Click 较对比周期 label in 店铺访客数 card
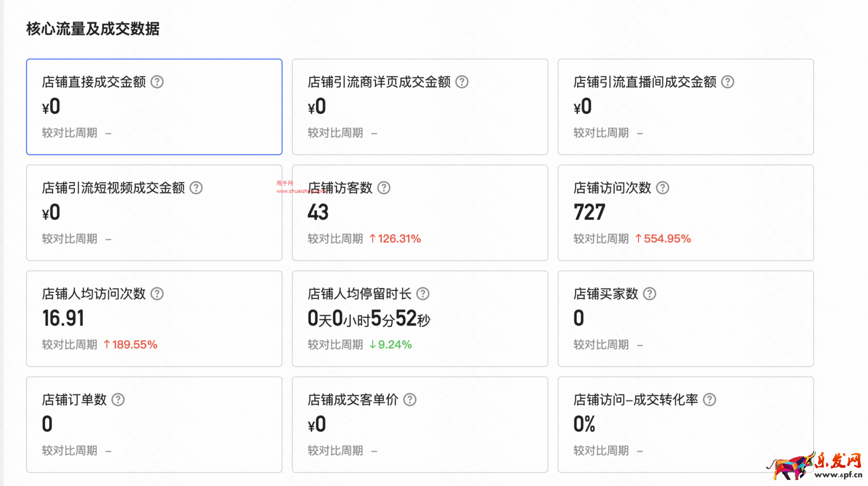Image resolution: width=868 pixels, height=486 pixels. tap(335, 239)
